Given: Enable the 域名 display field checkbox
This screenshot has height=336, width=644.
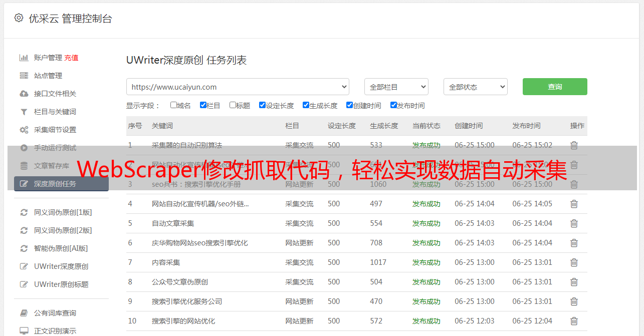Looking at the screenshot, I should [173, 105].
